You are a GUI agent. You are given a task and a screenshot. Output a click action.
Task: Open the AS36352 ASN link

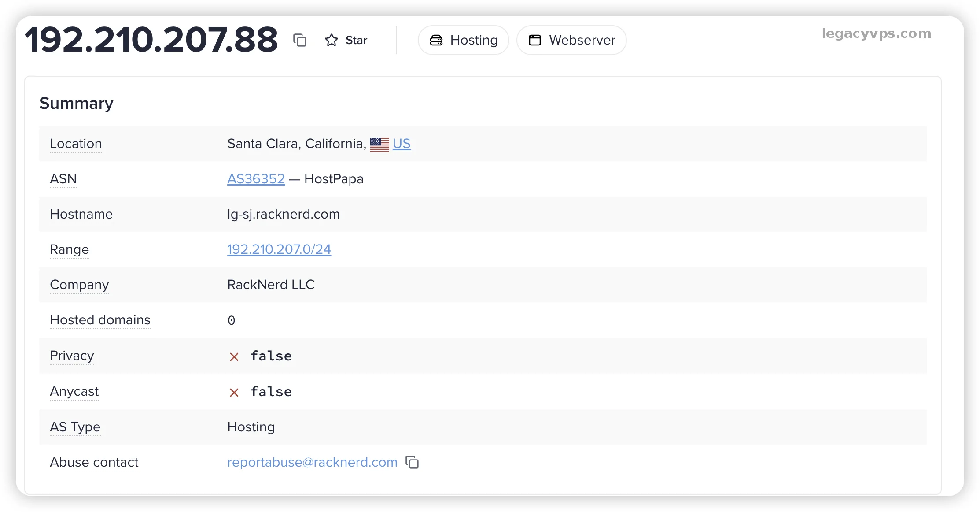pyautogui.click(x=256, y=179)
